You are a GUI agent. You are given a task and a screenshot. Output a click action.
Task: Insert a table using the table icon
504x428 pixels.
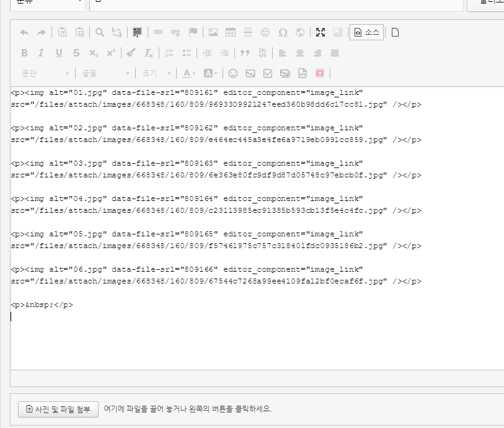231,32
